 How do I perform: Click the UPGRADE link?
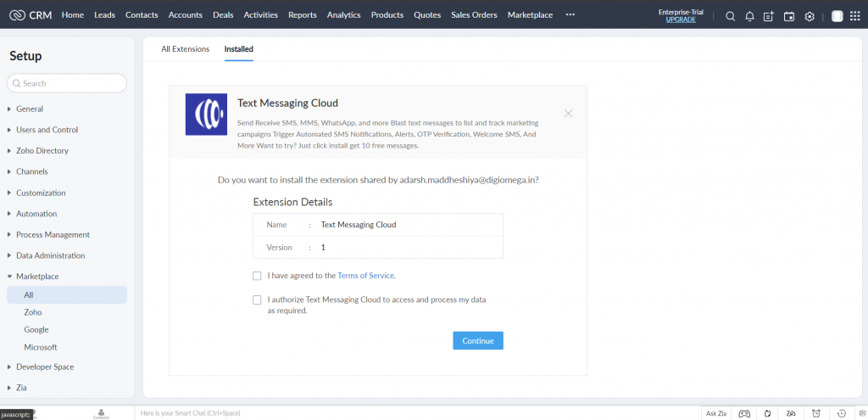point(681,20)
